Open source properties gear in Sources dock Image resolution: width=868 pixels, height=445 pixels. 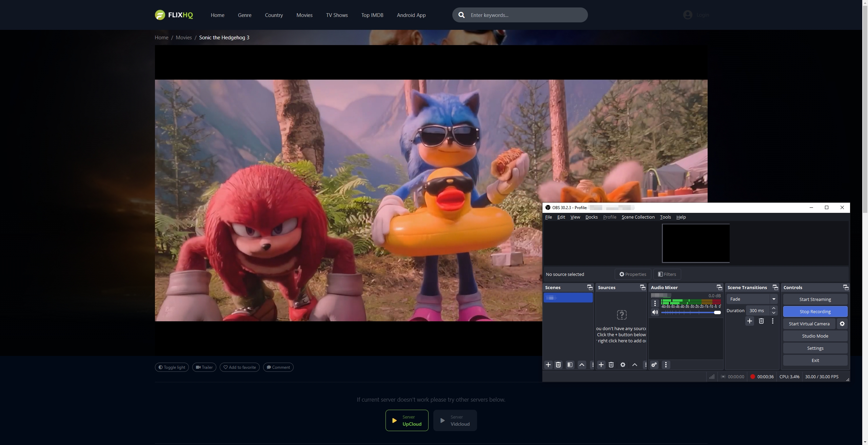point(623,365)
